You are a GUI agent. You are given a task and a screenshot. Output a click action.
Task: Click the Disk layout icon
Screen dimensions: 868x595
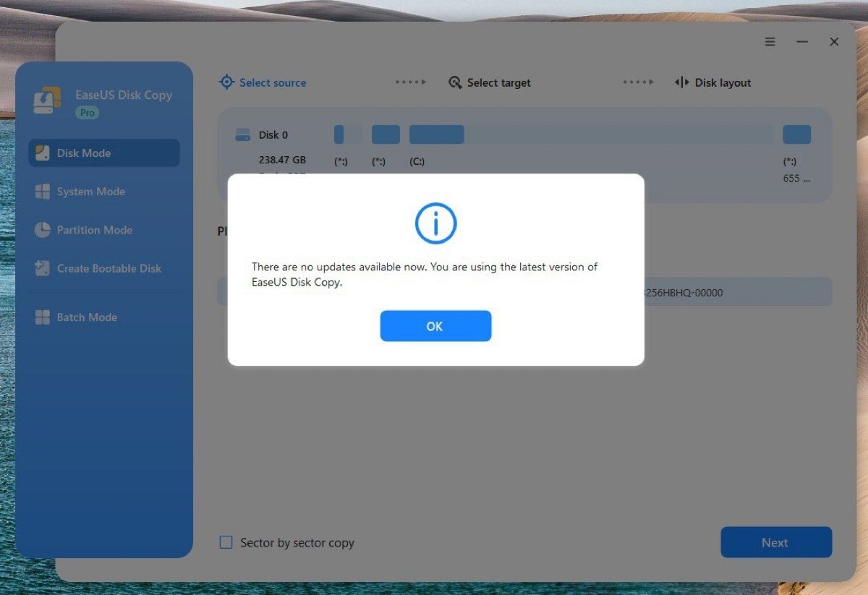click(x=681, y=82)
